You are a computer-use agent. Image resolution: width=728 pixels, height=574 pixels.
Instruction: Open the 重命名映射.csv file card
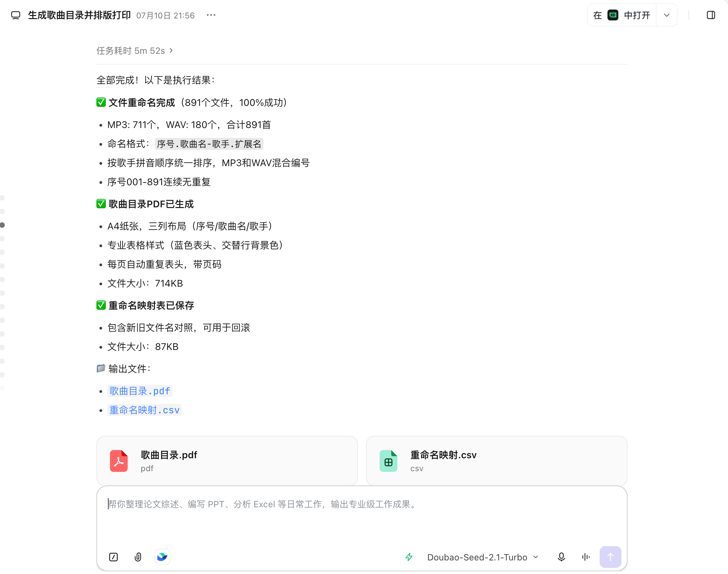(497, 461)
